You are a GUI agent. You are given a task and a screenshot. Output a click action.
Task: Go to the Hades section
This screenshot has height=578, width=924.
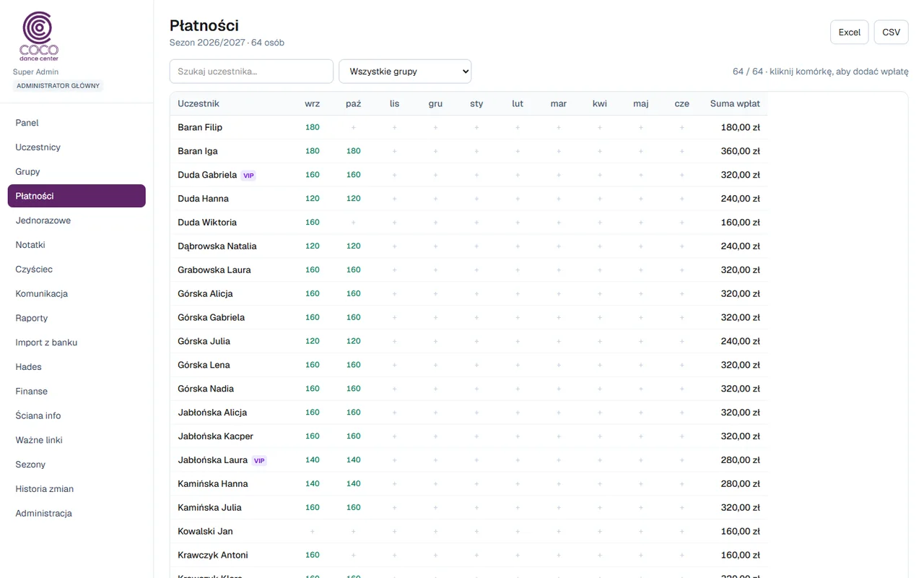click(x=77, y=367)
